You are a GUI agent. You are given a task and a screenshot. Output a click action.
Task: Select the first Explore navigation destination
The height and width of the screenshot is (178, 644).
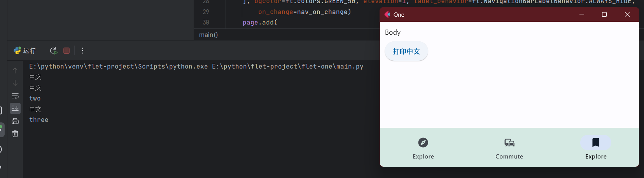[x=423, y=148]
